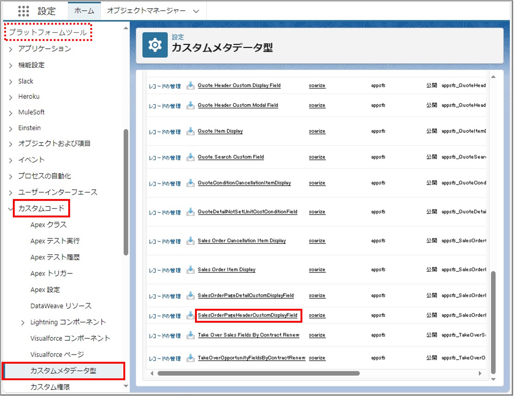Expand オブジェクトおよび項目 section
Screen dimensions: 532x397
coord(10,144)
